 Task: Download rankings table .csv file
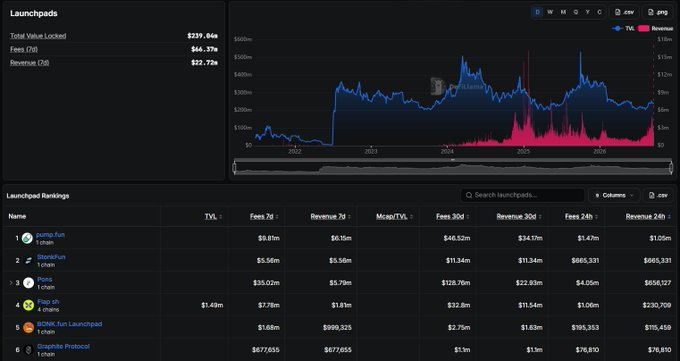point(658,195)
